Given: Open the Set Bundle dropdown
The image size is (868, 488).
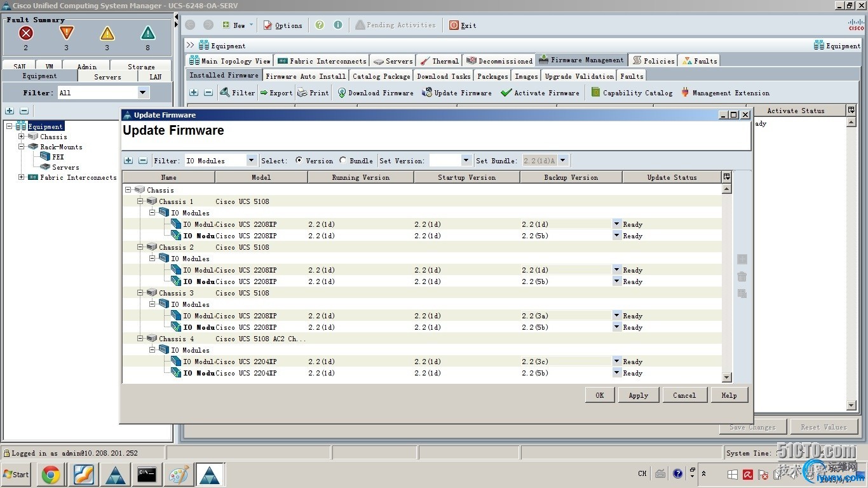Looking at the screenshot, I should coord(562,161).
